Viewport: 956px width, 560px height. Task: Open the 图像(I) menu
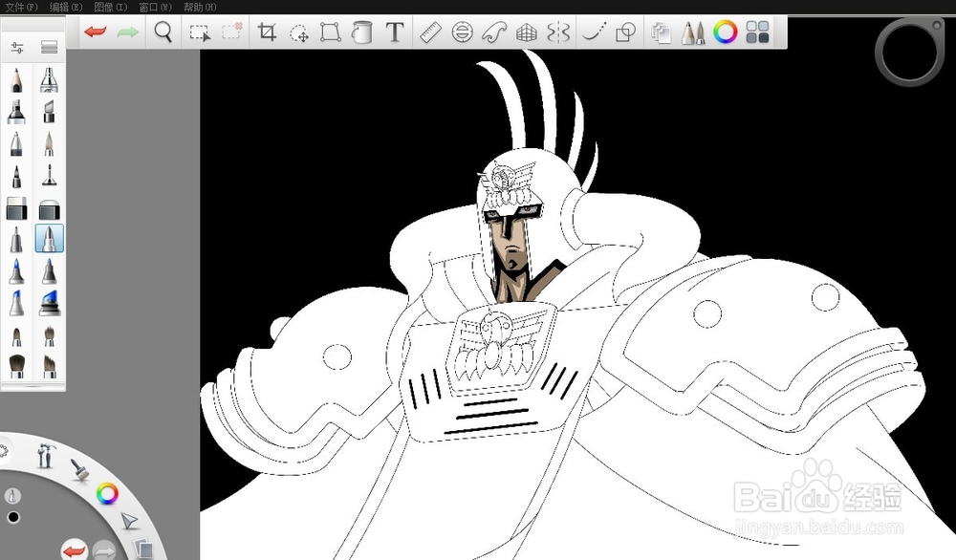(x=110, y=7)
